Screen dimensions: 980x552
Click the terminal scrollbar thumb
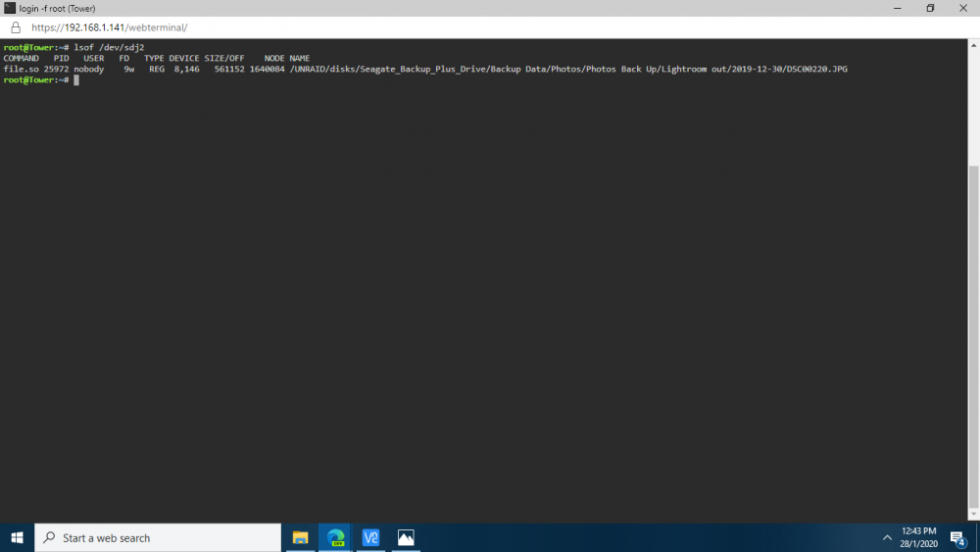974,337
